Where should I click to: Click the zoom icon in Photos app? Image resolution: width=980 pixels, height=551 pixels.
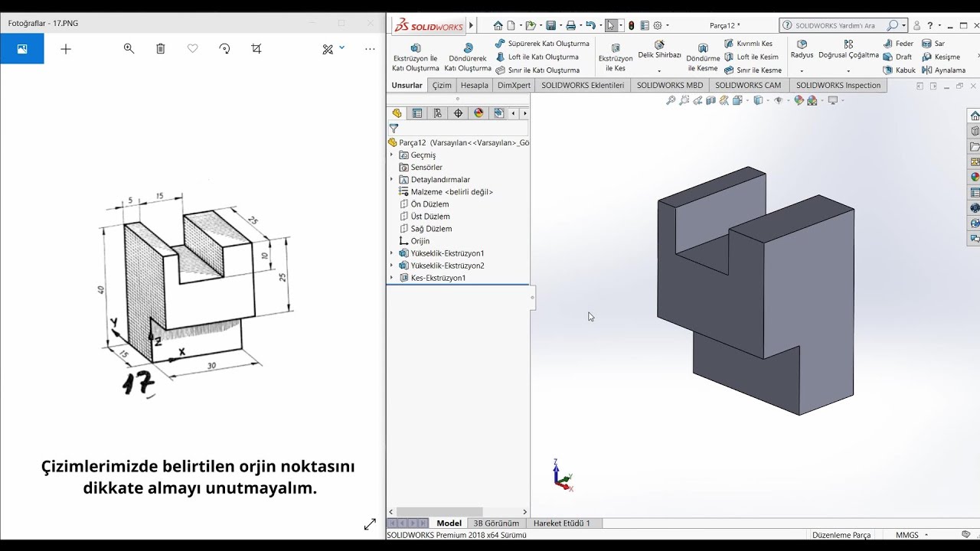coord(129,49)
